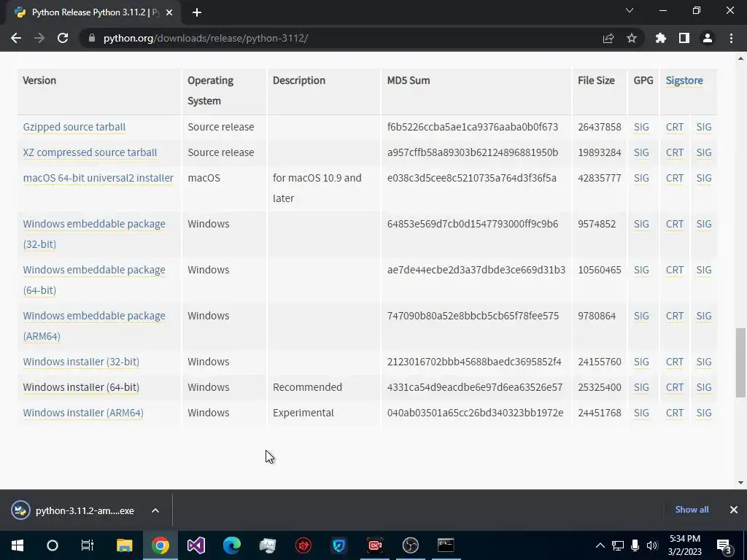
Task: Open the Chrome three-dot menu
Action: 731,38
